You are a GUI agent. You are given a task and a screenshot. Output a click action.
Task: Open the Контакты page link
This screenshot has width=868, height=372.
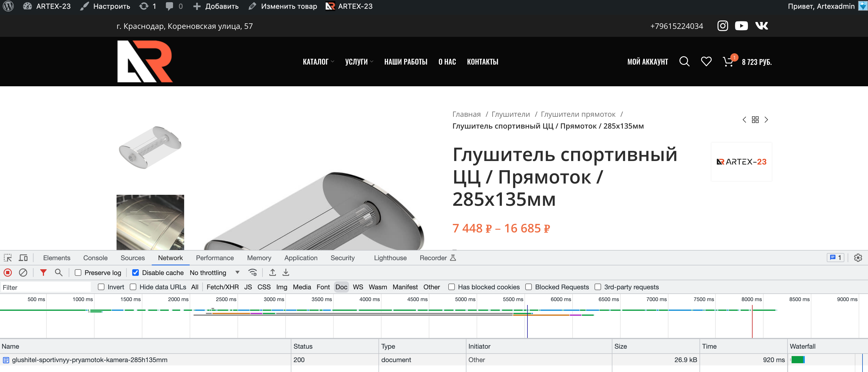pyautogui.click(x=482, y=62)
